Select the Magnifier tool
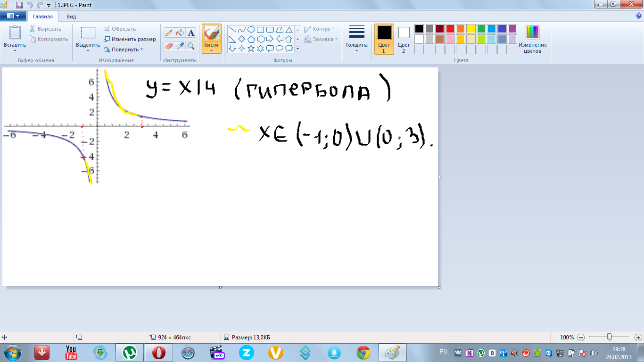This screenshot has width=644, height=362. (x=191, y=46)
